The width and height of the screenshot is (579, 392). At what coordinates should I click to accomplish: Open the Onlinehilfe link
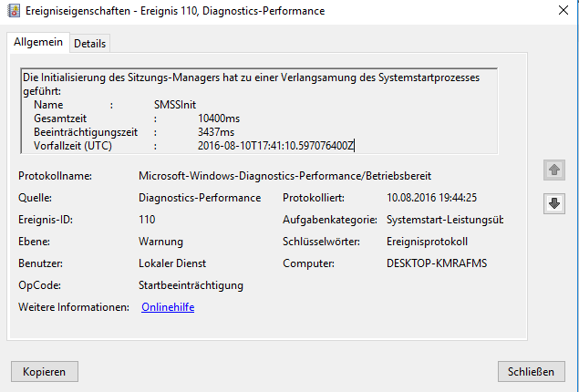(168, 307)
